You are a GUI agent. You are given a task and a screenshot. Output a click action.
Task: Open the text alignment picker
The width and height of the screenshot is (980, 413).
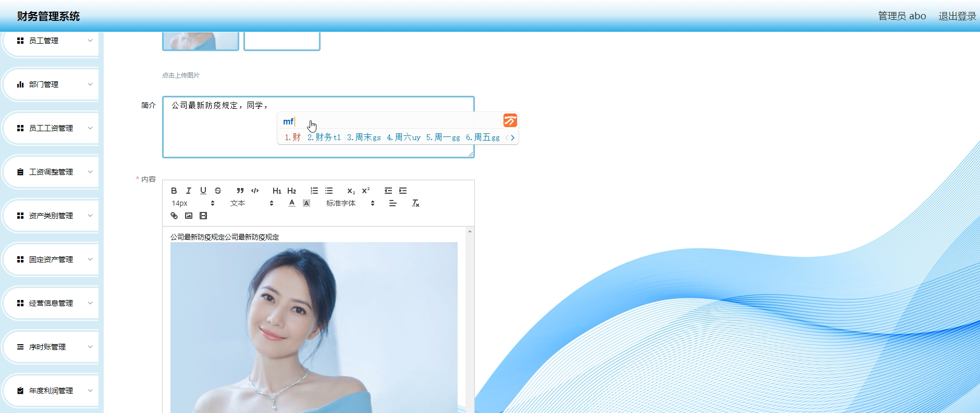[x=393, y=203]
